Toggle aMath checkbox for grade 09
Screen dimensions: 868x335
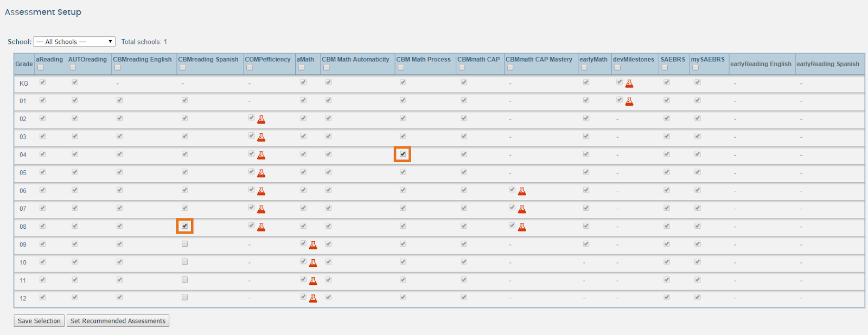click(x=303, y=243)
